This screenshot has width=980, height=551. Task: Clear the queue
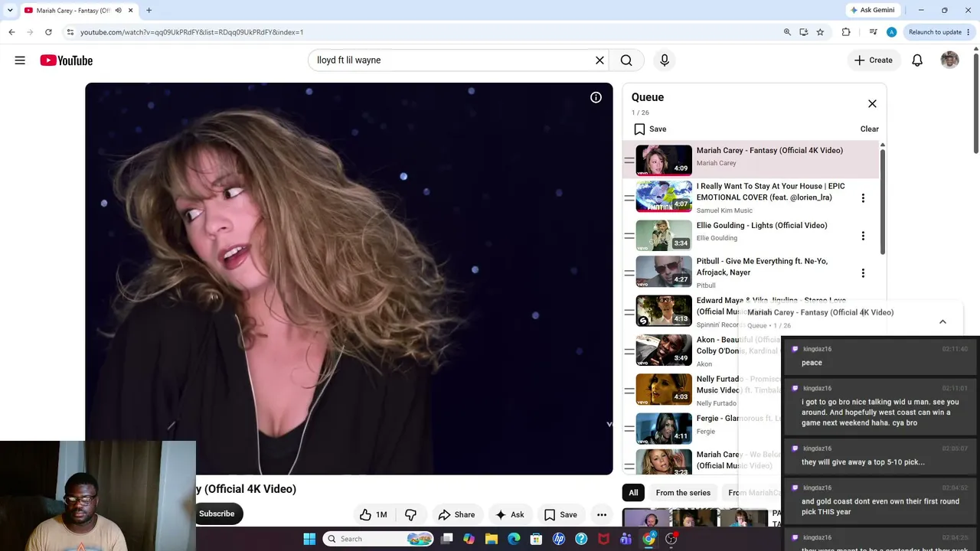(x=869, y=129)
